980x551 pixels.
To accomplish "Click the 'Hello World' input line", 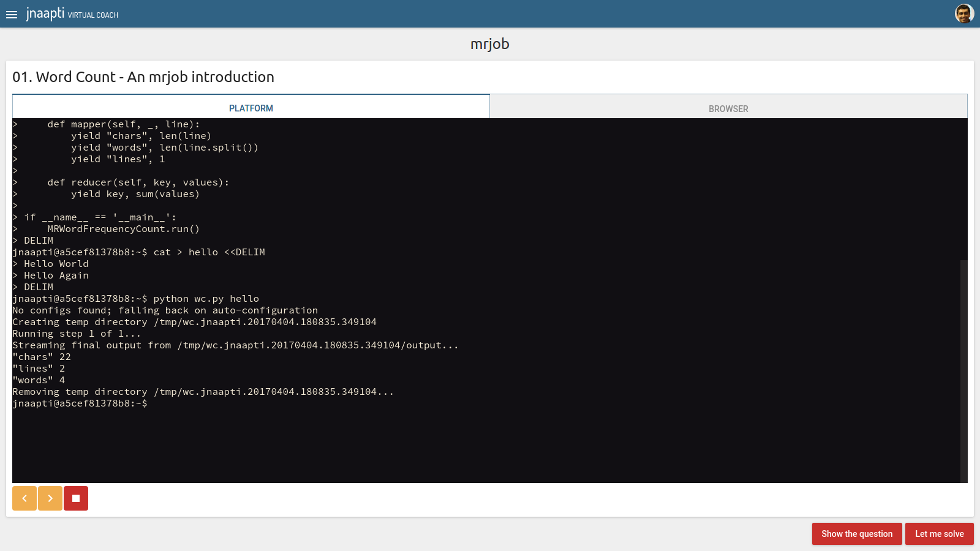I will 56,264.
